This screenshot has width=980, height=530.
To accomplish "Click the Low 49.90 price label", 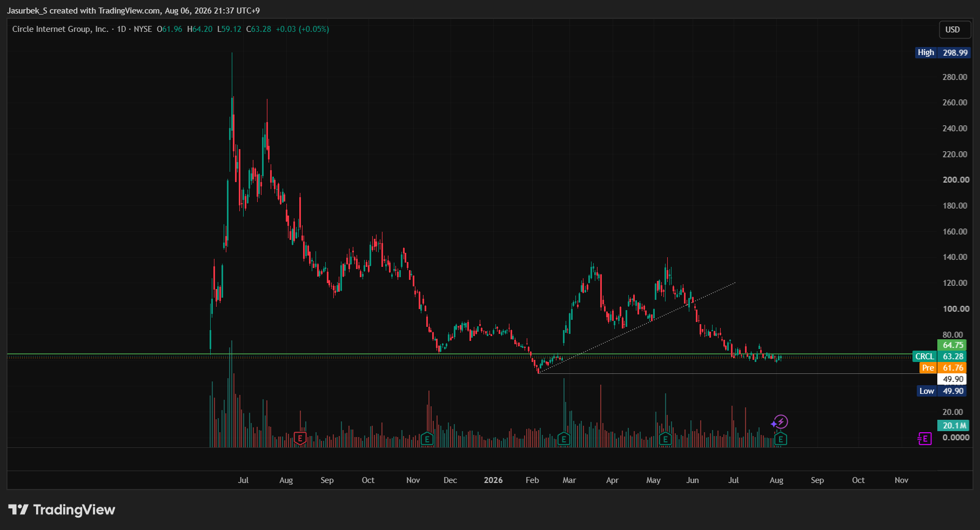I will [942, 391].
